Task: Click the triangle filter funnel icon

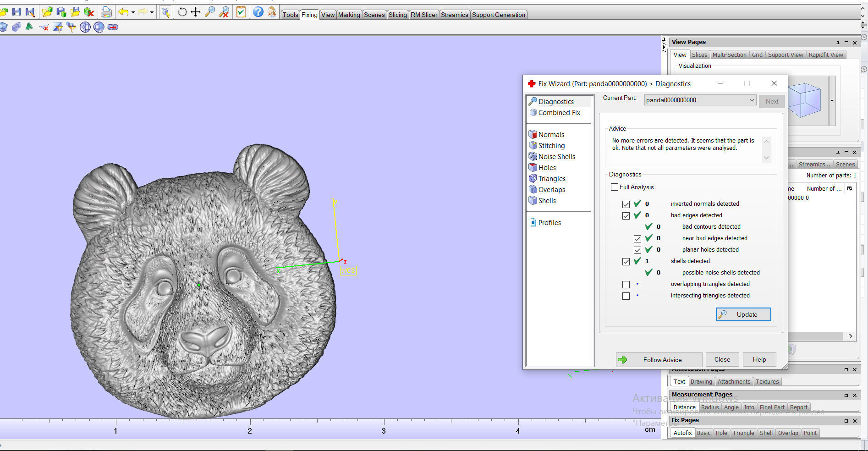Action: (58, 27)
